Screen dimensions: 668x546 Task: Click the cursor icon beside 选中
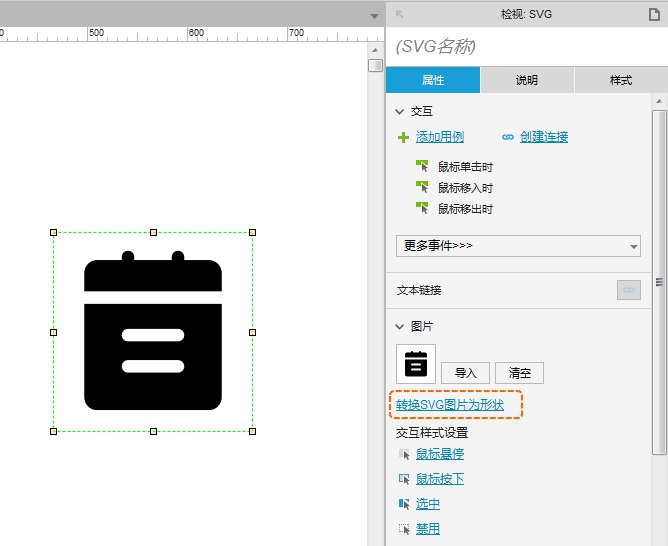[x=404, y=504]
